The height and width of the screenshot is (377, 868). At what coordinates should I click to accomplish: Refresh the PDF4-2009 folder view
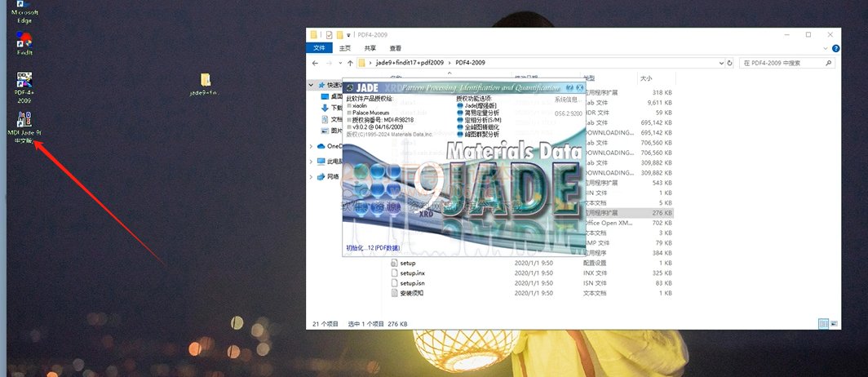(x=729, y=63)
